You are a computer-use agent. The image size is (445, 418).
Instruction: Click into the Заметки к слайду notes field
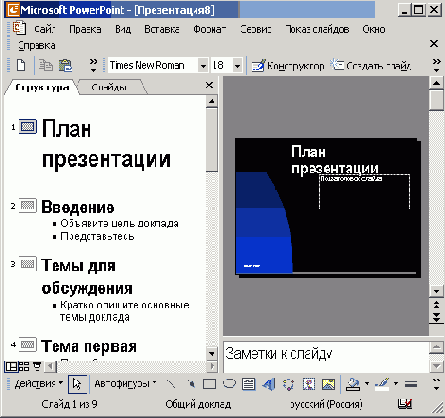click(x=326, y=357)
